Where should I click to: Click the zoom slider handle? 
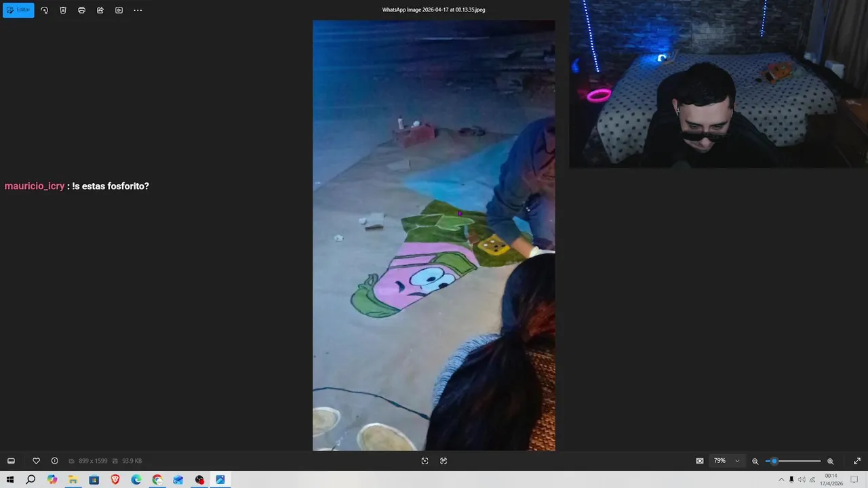coord(774,461)
